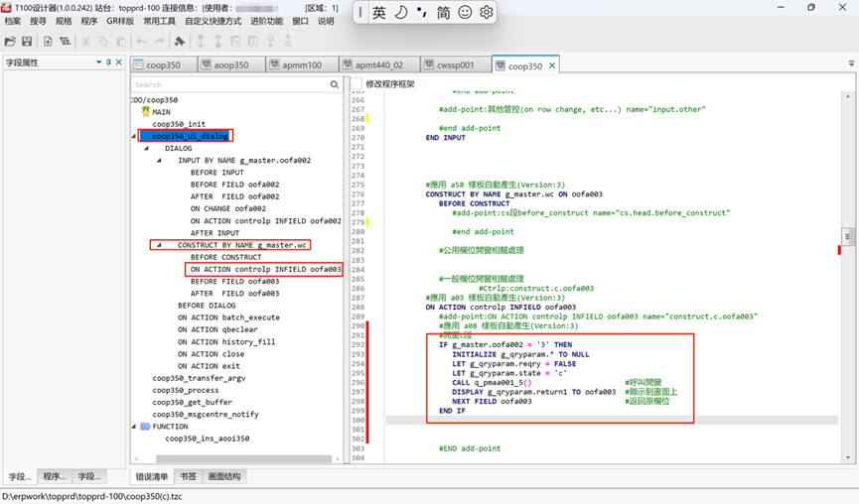Switch to the 书签 bottom tab
Image resolution: width=859 pixels, height=504 pixels.
188,476
